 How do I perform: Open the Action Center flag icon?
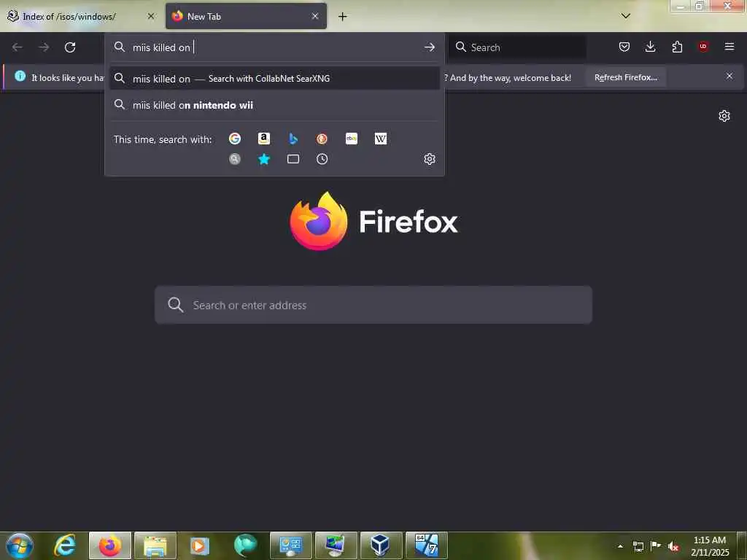click(656, 546)
